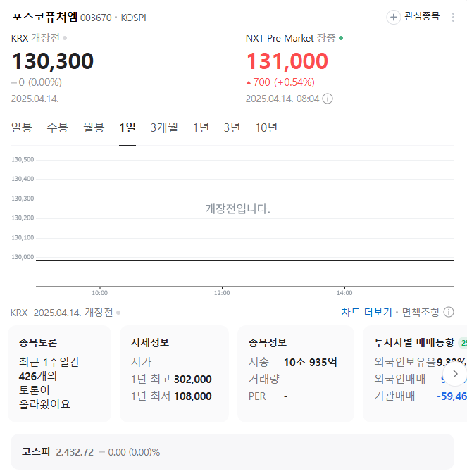
Task: Click 관심종목 watchlist label
Action: tap(422, 16)
